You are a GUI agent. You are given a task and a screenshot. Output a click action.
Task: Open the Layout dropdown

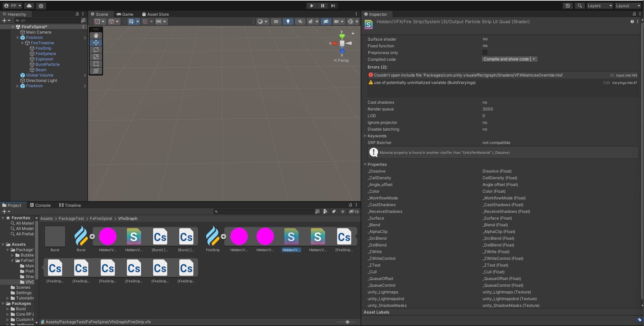point(628,6)
